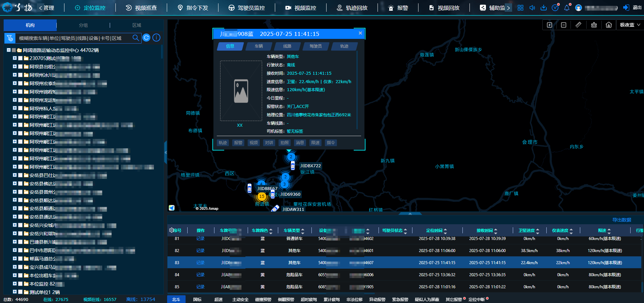644x303 pixels.
Task: Click the download icon in top bar
Action: click(544, 8)
